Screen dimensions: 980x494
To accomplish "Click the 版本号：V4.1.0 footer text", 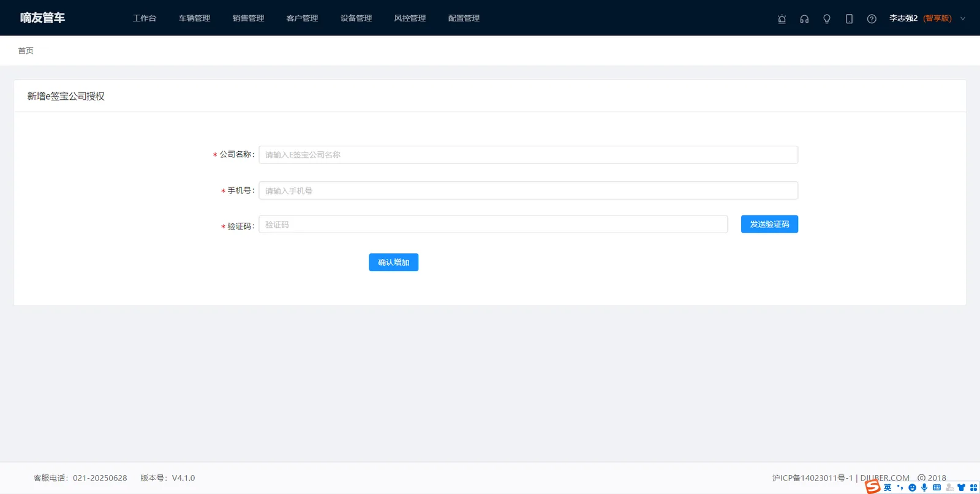I will [167, 478].
